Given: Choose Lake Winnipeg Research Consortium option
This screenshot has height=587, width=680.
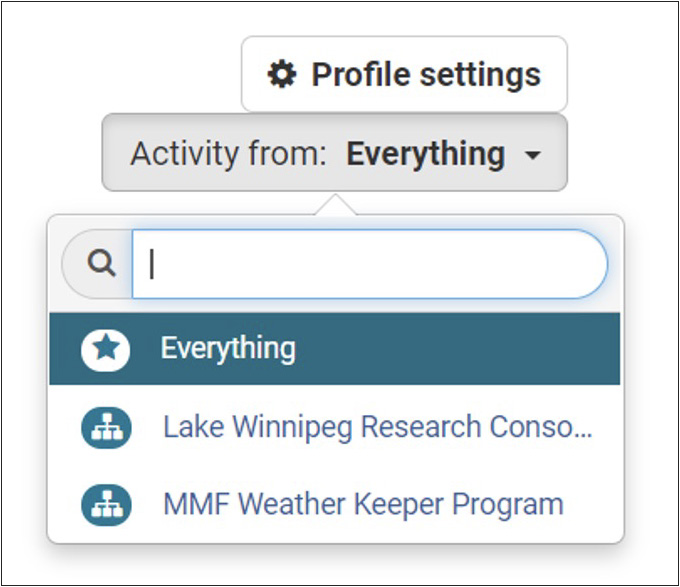Looking at the screenshot, I should coord(377,428).
